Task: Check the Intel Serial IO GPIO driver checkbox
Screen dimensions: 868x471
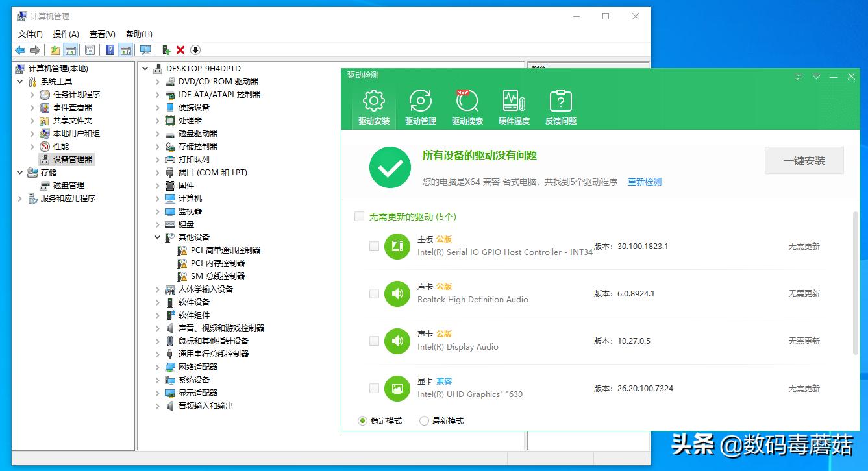Action: [374, 247]
